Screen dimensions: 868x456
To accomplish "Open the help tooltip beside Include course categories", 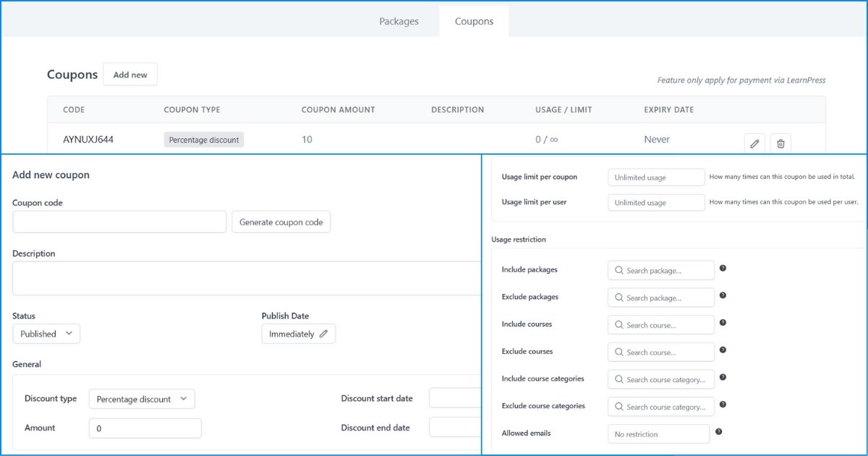I will [x=723, y=378].
